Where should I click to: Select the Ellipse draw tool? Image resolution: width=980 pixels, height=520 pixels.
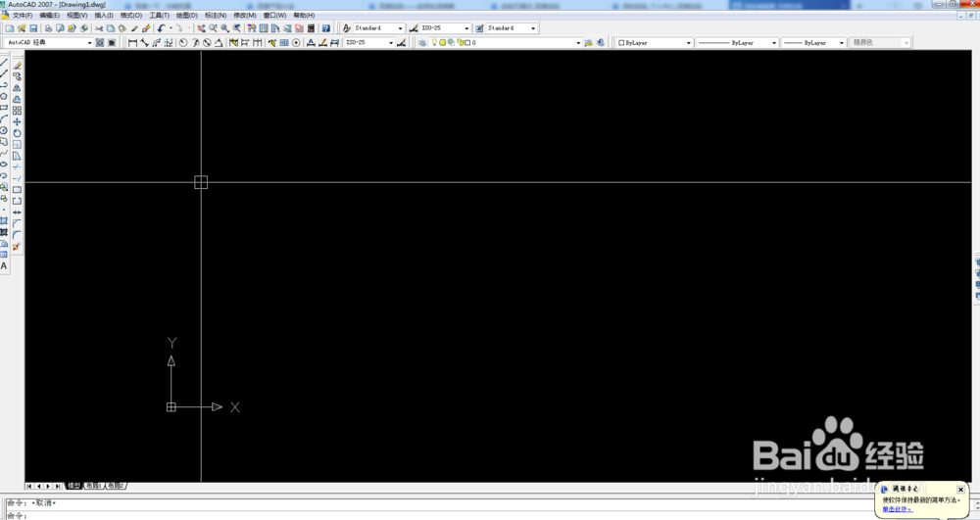point(4,165)
